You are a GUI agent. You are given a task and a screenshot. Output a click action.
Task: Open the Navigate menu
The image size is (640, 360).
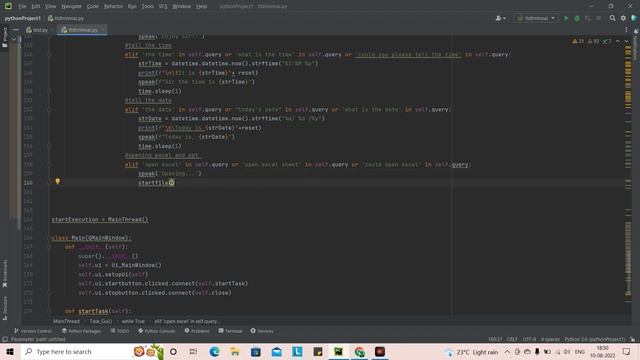[71, 6]
